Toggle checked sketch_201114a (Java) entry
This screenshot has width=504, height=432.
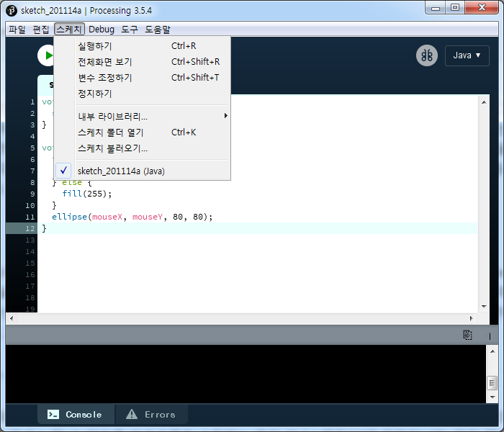pos(142,171)
